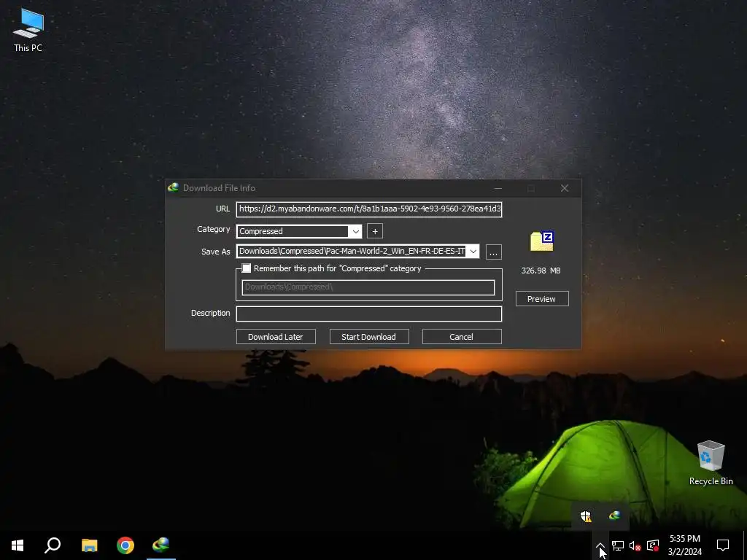This screenshot has height=560, width=747.
Task: Click the disabled Downloads\Compressed\ path field
Action: click(368, 287)
